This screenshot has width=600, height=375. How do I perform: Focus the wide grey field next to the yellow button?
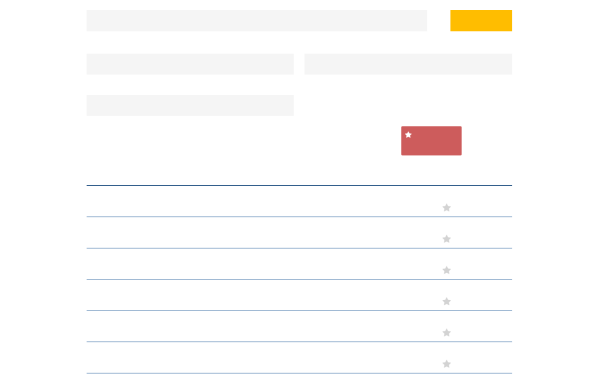(257, 20)
